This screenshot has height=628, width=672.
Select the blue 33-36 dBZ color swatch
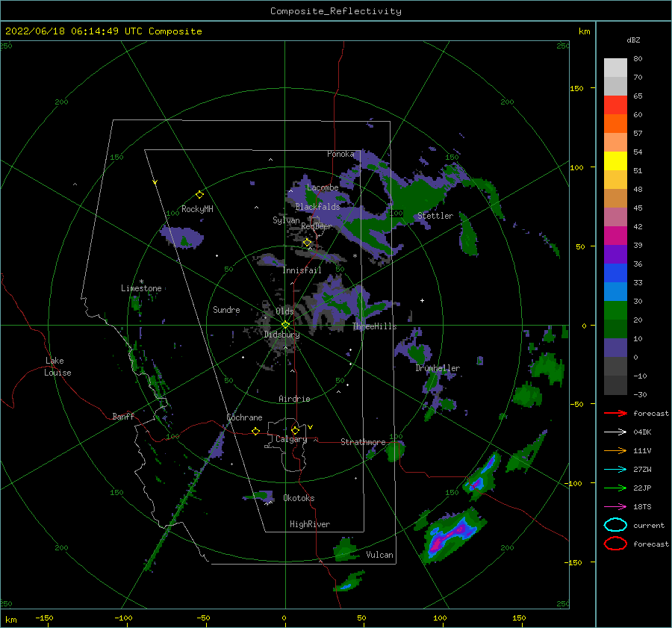coord(615,273)
